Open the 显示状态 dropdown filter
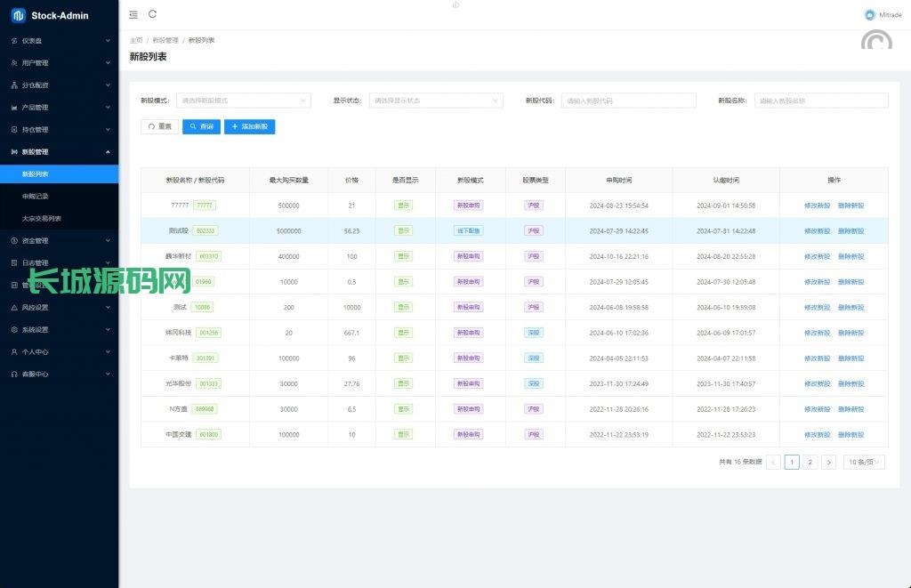Screen dimensions: 911x588 [436, 101]
